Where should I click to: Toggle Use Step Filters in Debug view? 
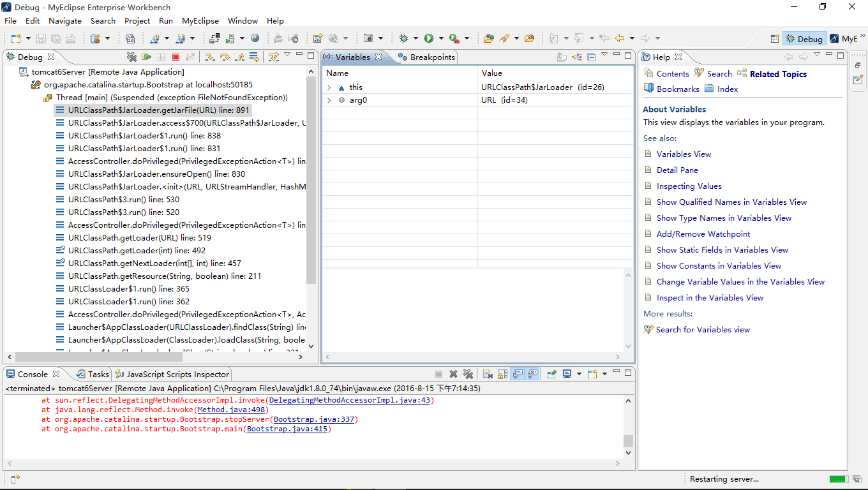(273, 57)
